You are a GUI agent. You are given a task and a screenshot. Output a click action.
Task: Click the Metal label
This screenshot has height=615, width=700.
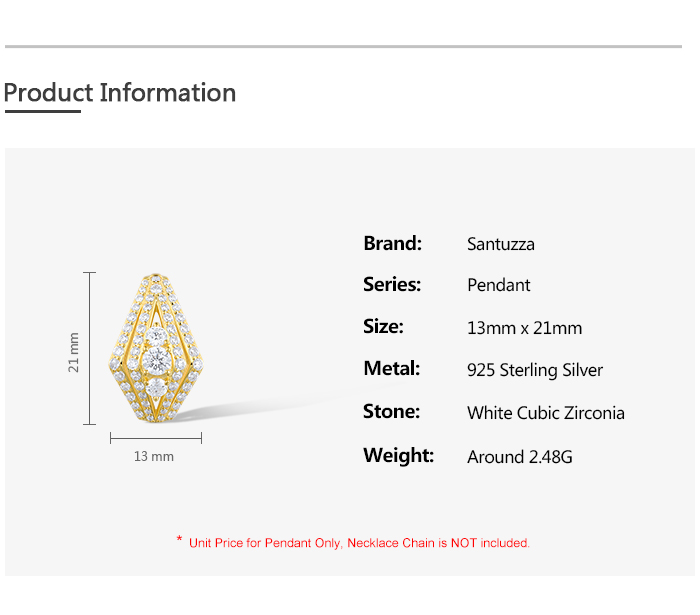coord(392,369)
